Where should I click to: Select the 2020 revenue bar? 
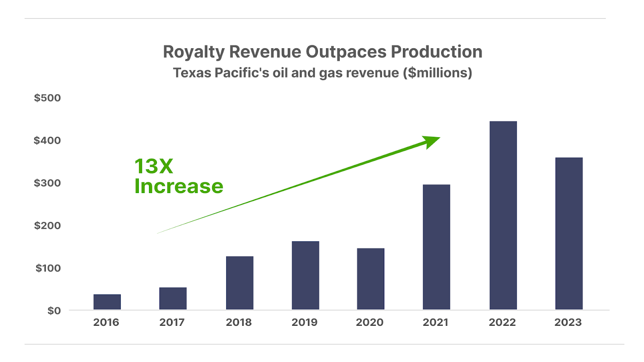371,279
